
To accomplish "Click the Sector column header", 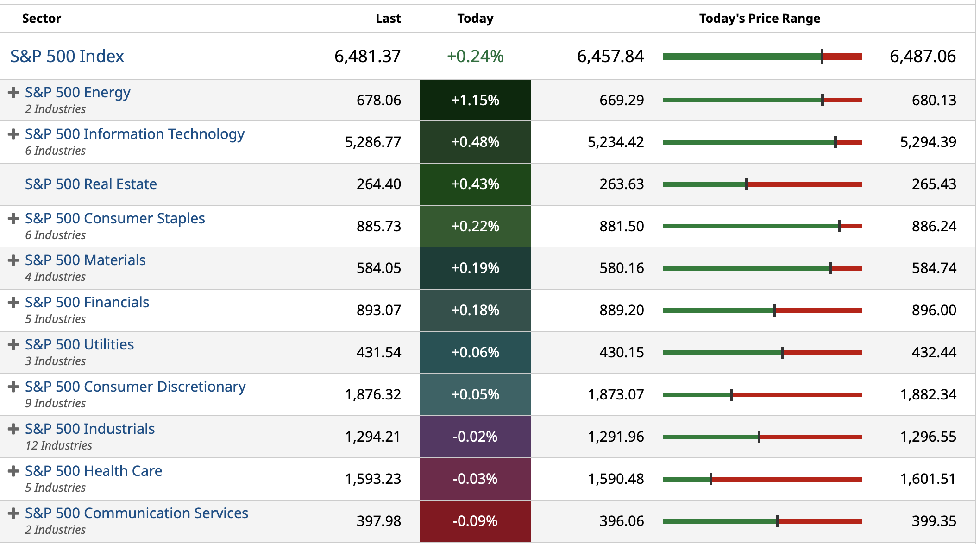I will pyautogui.click(x=42, y=19).
